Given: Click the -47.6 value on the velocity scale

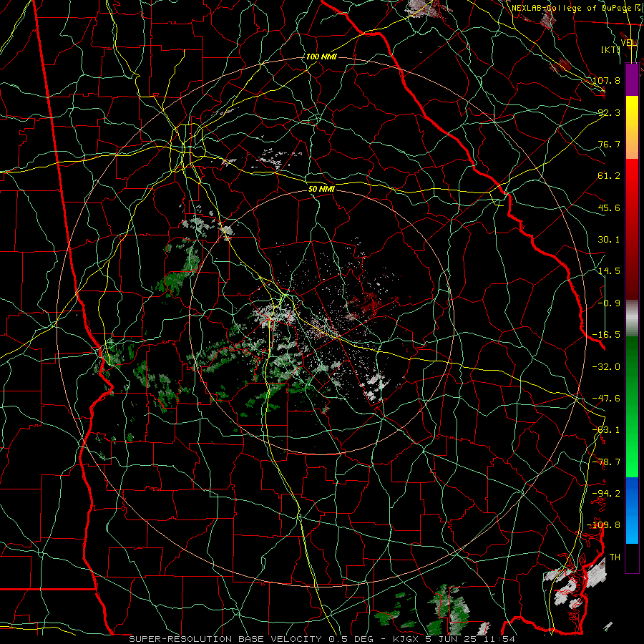Looking at the screenshot, I should pyautogui.click(x=607, y=399).
